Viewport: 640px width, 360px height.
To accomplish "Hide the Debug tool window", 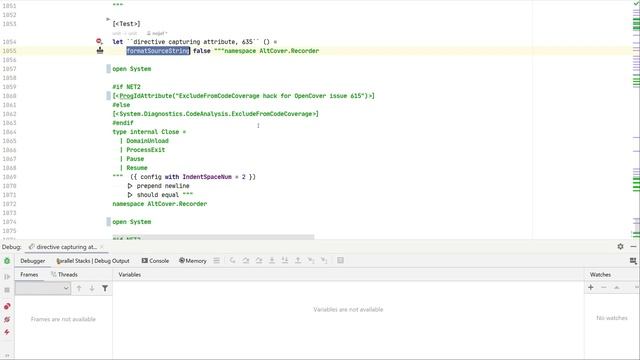I will 633,247.
